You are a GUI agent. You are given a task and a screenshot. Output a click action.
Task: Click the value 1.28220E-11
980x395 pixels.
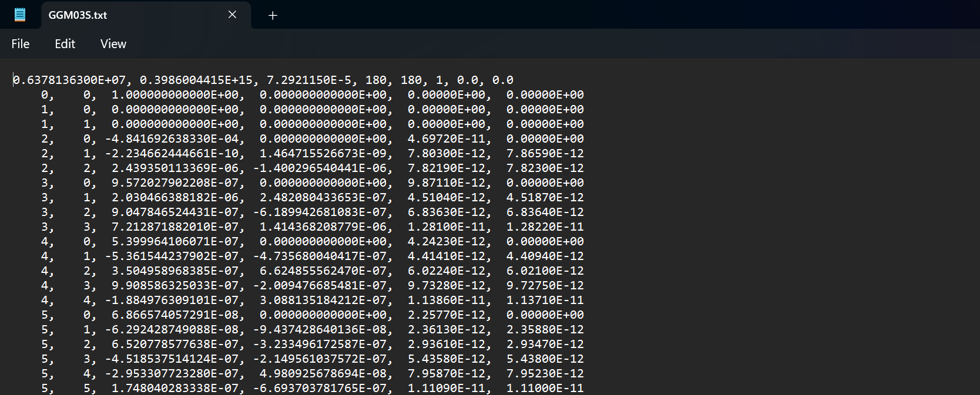[x=545, y=227]
